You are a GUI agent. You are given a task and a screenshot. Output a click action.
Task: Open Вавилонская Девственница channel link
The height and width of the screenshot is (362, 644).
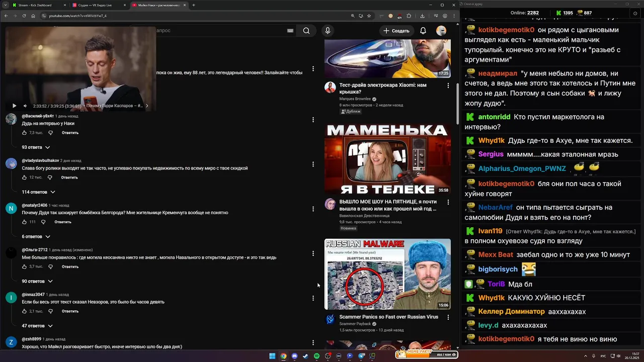click(x=364, y=216)
